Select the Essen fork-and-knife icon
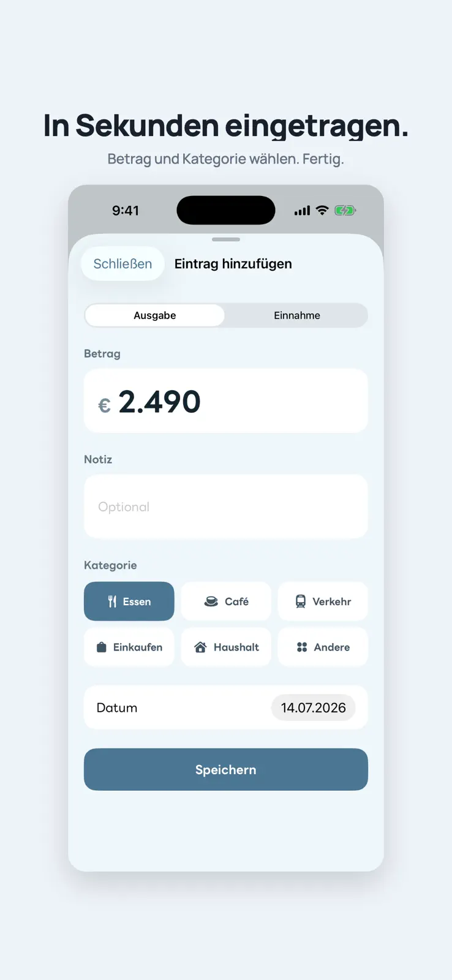 112,601
